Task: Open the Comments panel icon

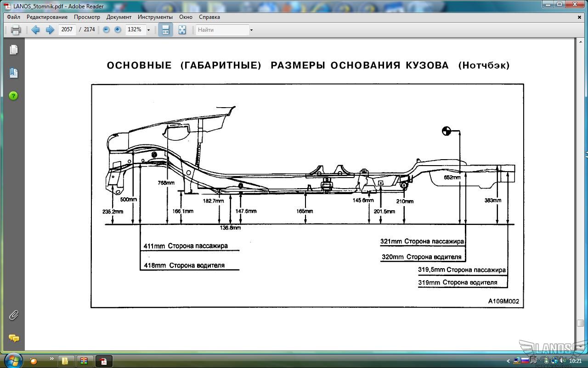Action: point(13,338)
